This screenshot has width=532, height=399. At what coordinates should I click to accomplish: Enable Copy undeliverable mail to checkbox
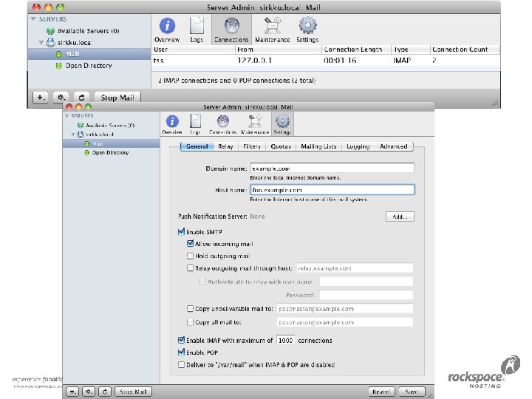pyautogui.click(x=190, y=308)
